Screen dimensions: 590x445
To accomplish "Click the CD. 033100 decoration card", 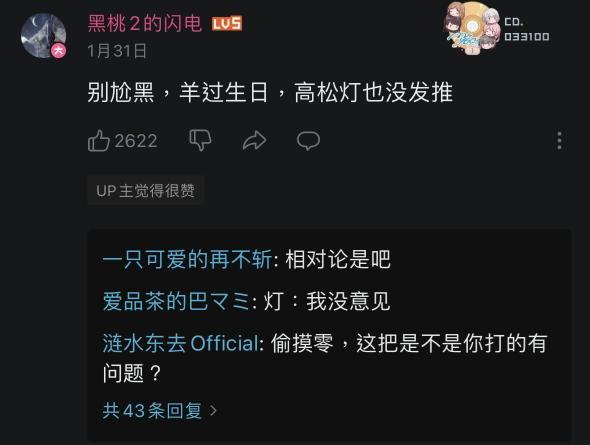I will [497, 29].
